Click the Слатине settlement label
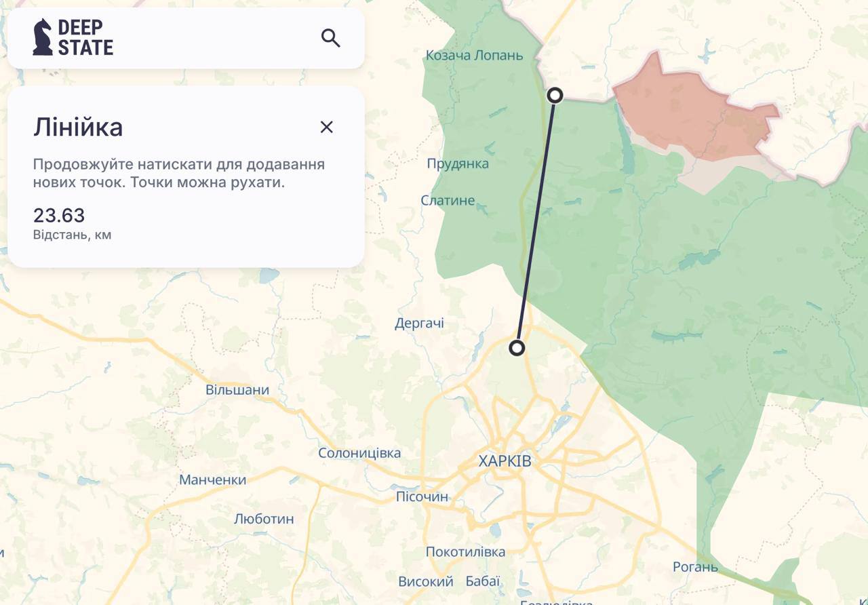The width and height of the screenshot is (868, 605). (x=448, y=201)
